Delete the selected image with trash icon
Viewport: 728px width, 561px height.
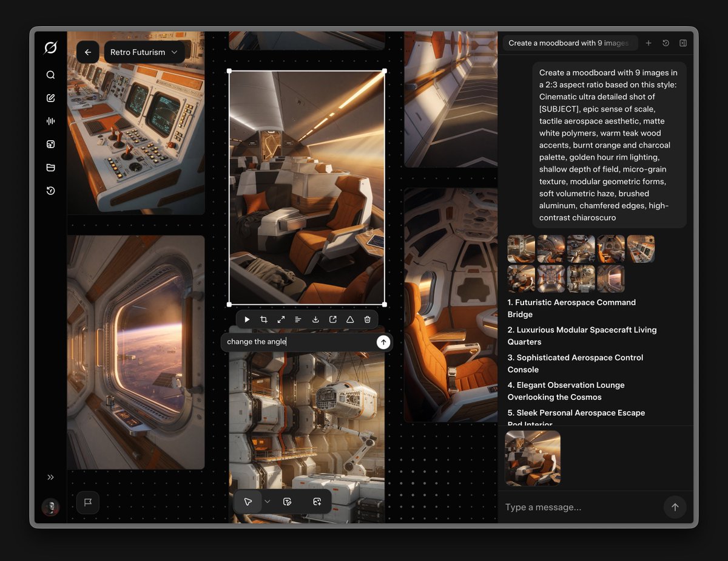pyautogui.click(x=367, y=319)
